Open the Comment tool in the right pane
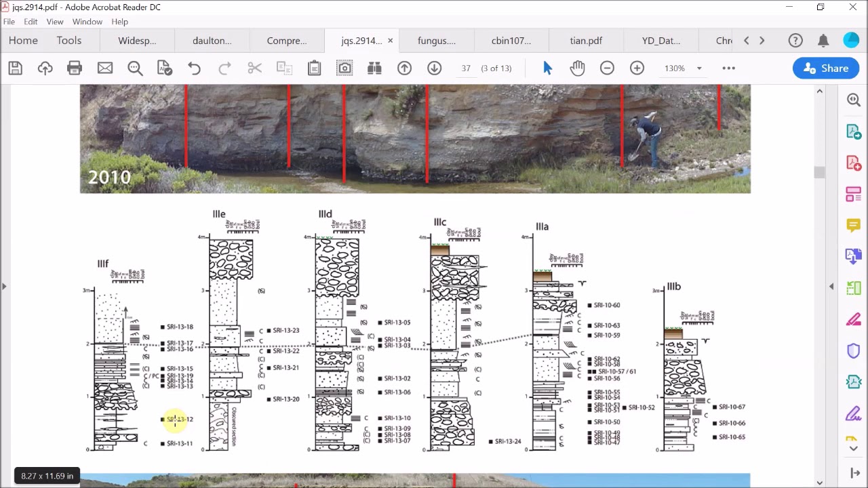This screenshot has height=488, width=868. click(x=853, y=225)
